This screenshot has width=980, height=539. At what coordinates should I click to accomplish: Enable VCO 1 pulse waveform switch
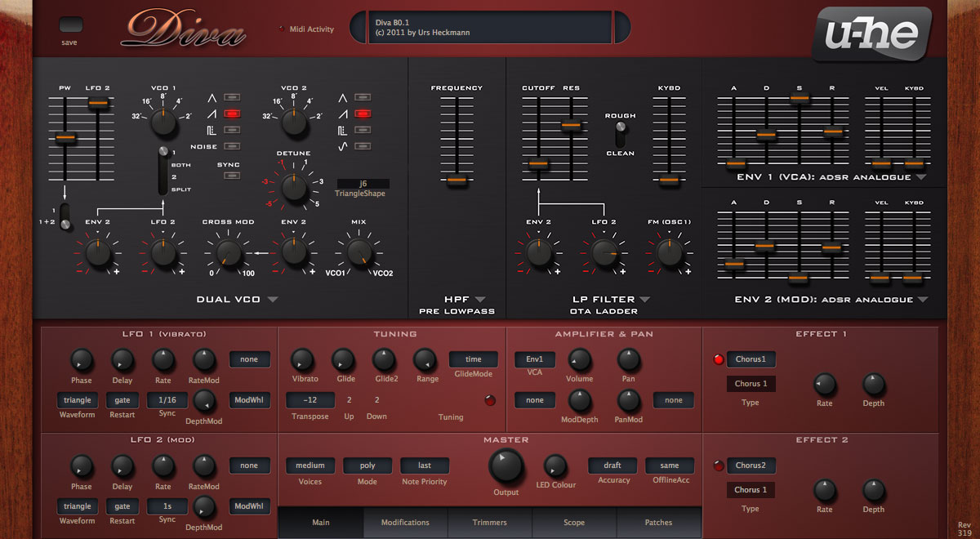click(232, 130)
